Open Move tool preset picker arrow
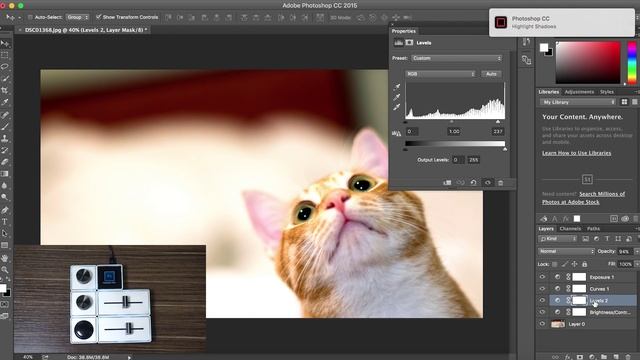The image size is (640, 360). click(19, 18)
